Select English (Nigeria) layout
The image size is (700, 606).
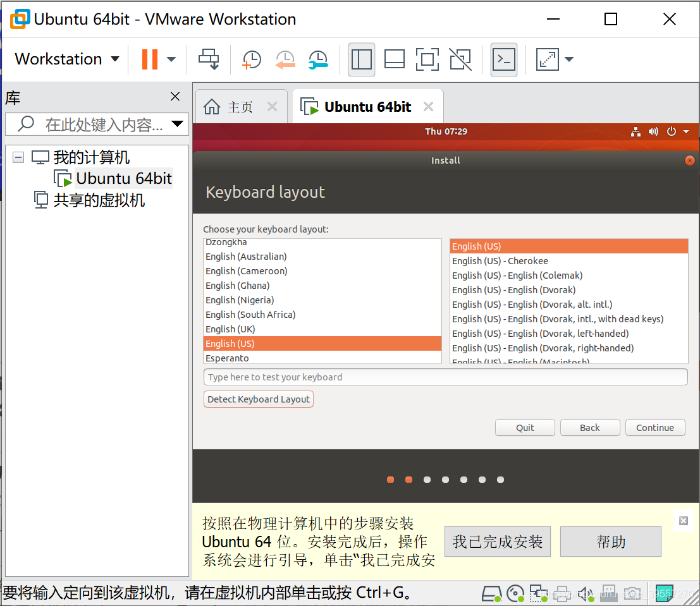pyautogui.click(x=322, y=300)
